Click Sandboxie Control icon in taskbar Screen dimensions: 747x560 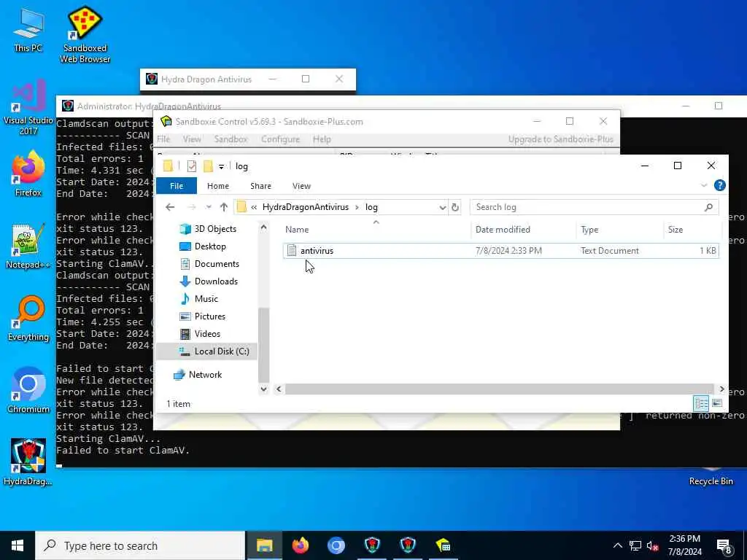tap(443, 545)
